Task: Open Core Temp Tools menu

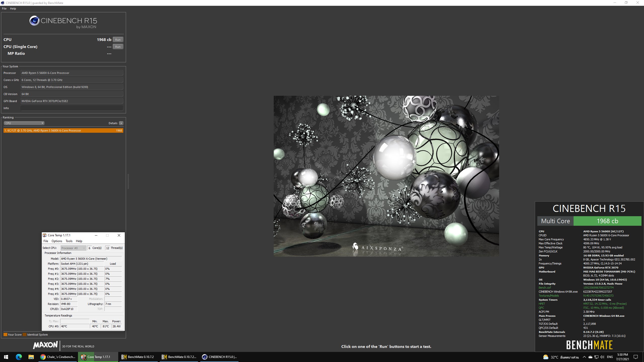Action: 69,241
